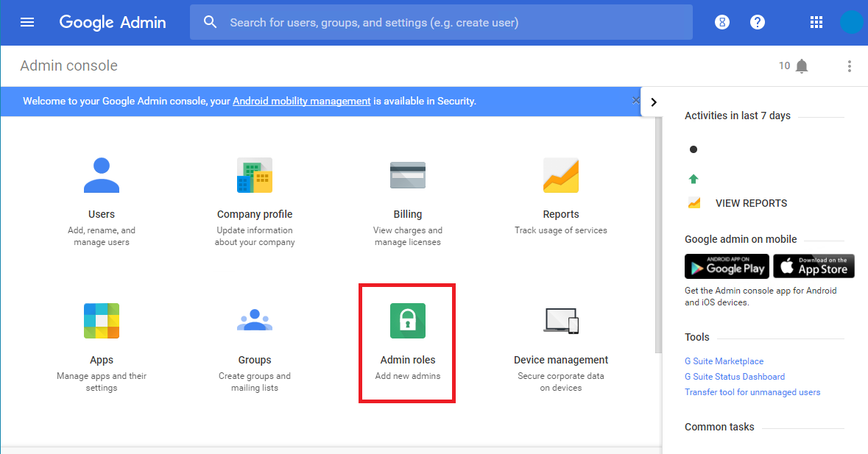Open the Google apps grid launcher
Viewport: 868px width, 454px height.
pyautogui.click(x=816, y=22)
